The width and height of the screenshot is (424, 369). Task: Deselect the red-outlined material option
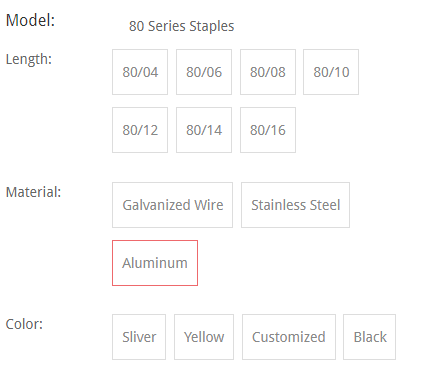click(x=155, y=263)
